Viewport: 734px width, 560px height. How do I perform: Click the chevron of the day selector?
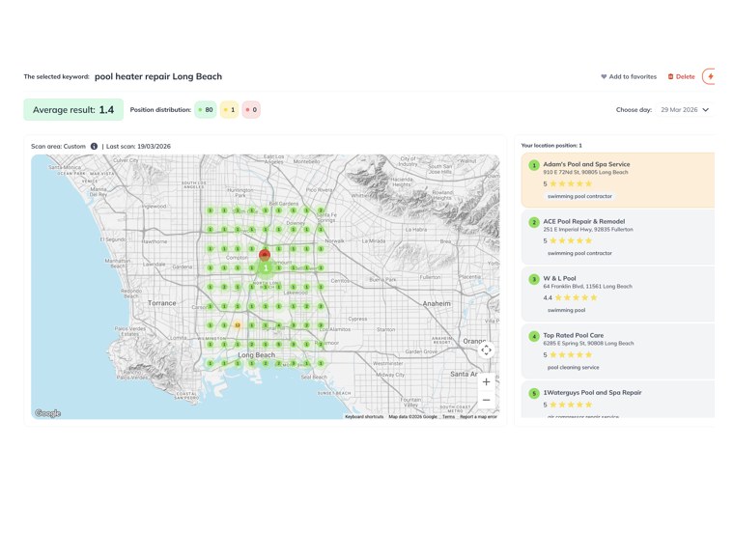click(706, 110)
